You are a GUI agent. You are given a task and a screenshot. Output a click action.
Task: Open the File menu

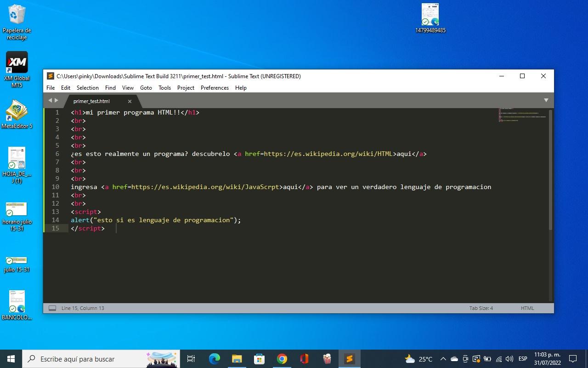point(51,88)
